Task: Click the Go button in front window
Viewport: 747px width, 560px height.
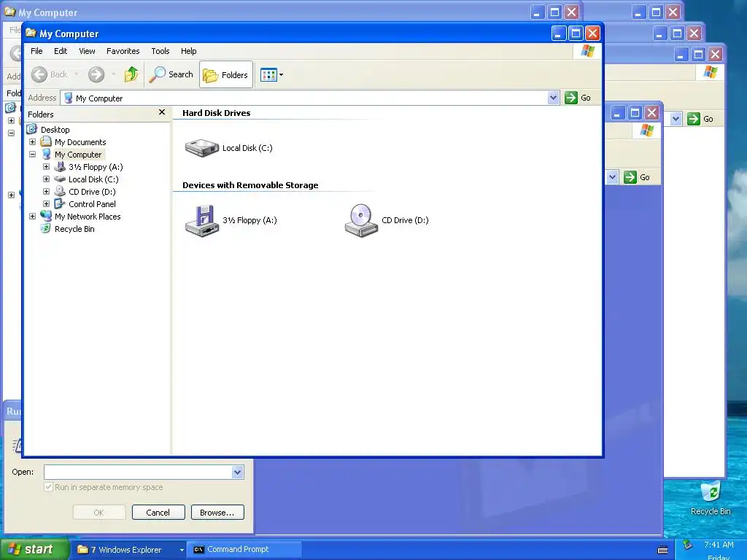Action: [x=578, y=98]
